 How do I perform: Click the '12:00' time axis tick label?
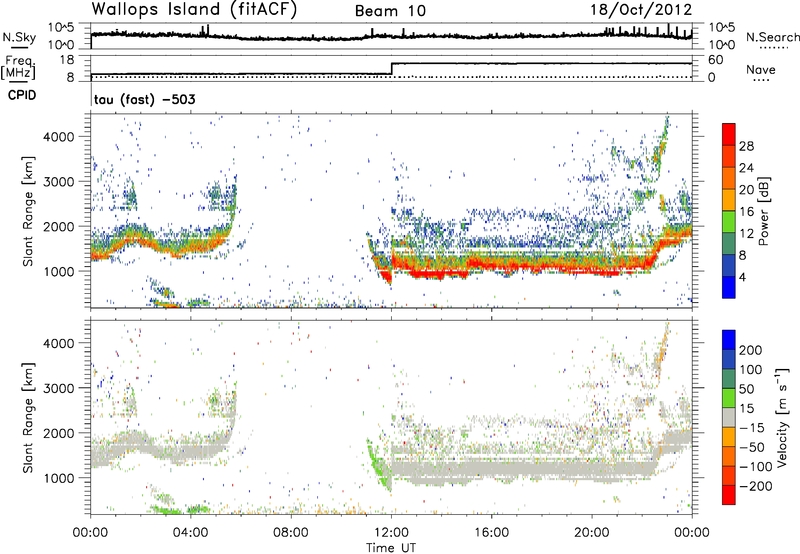pyautogui.click(x=391, y=533)
